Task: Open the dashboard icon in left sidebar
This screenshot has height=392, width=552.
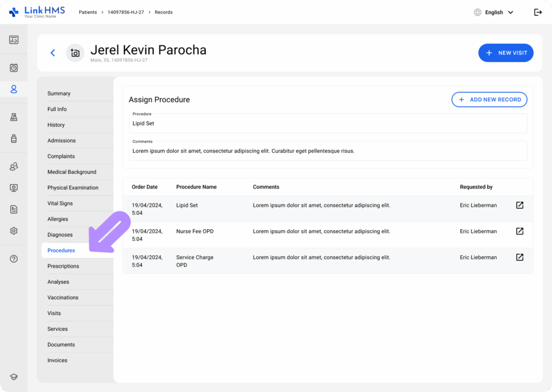Action: (13, 40)
